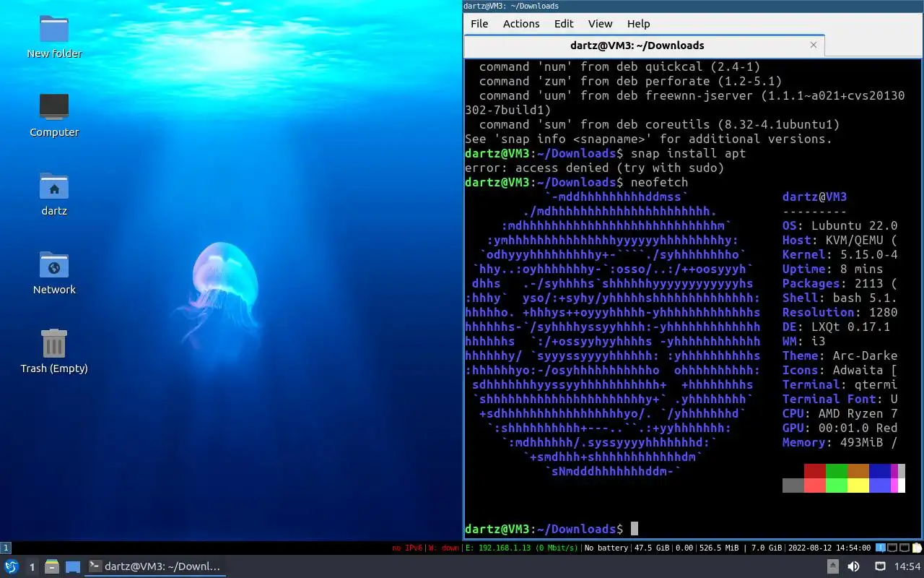
Task: Click the bright green neofetch color block
Action: click(x=837, y=486)
